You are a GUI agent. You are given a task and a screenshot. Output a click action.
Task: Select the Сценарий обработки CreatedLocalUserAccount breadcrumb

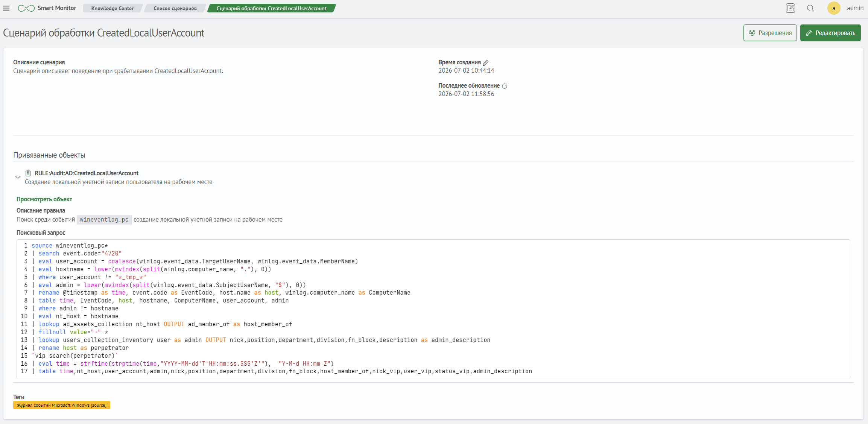[271, 8]
